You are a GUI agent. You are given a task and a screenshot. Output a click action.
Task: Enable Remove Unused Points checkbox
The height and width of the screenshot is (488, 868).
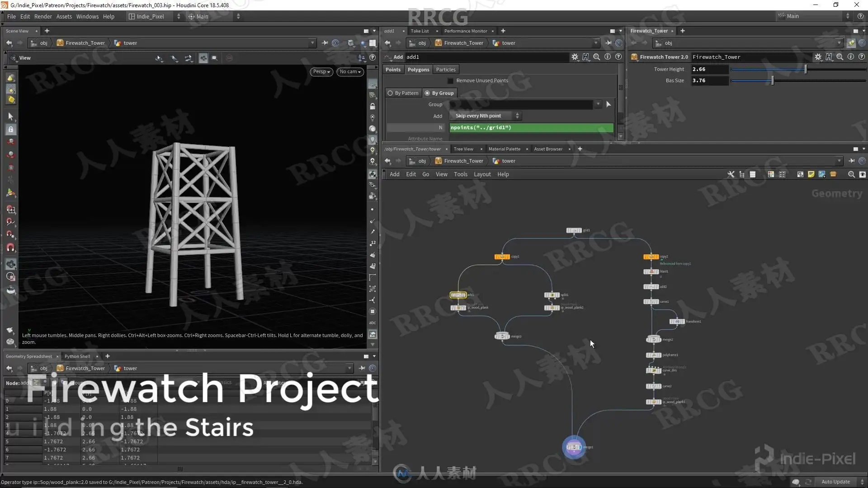click(x=450, y=81)
